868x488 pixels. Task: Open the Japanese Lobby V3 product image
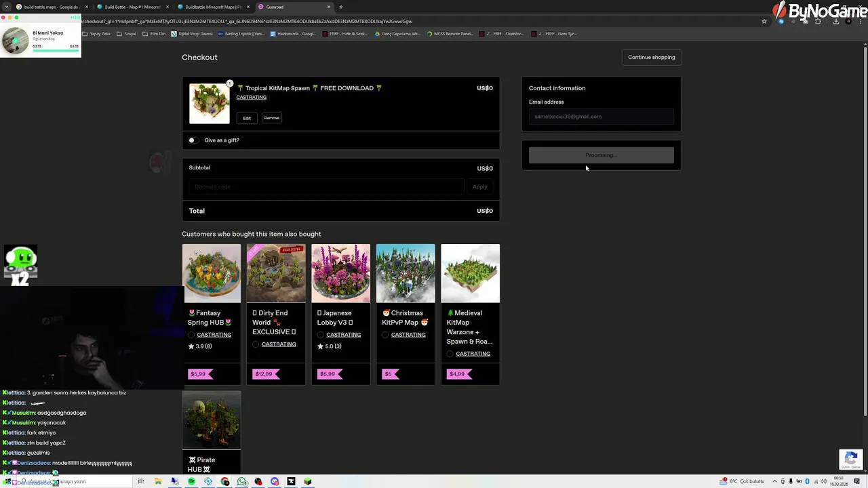(340, 273)
